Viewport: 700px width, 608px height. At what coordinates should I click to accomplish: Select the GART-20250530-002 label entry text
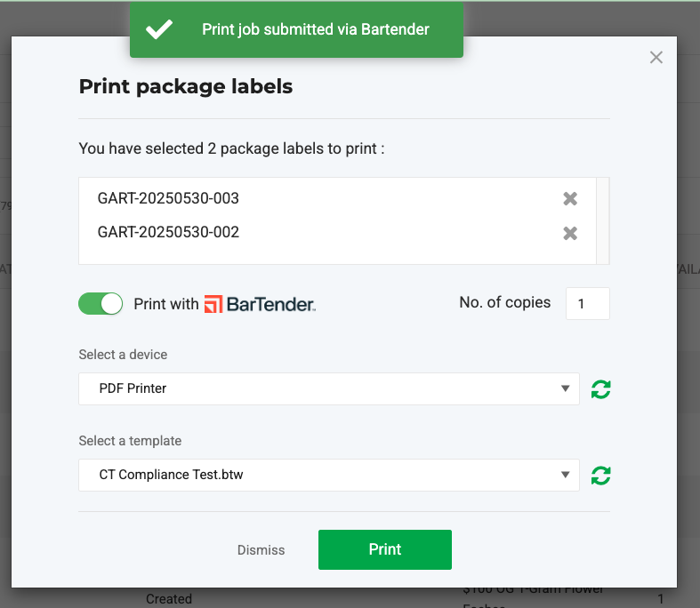pyautogui.click(x=168, y=233)
